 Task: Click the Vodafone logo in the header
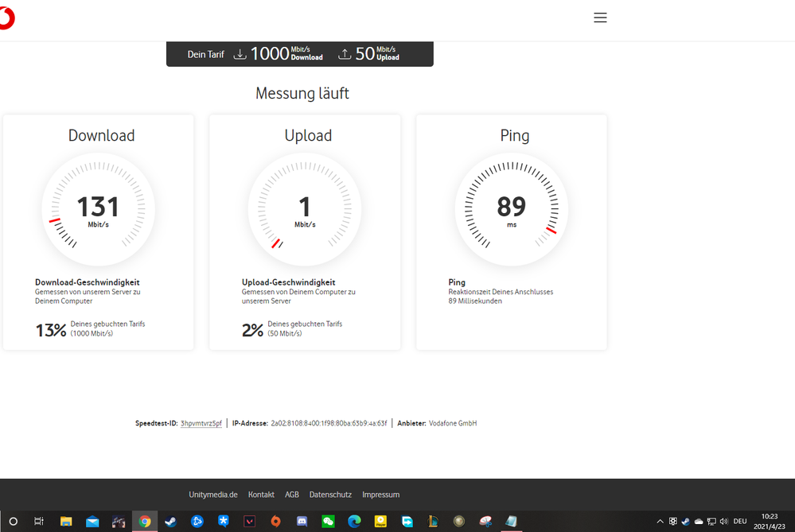(x=6, y=19)
